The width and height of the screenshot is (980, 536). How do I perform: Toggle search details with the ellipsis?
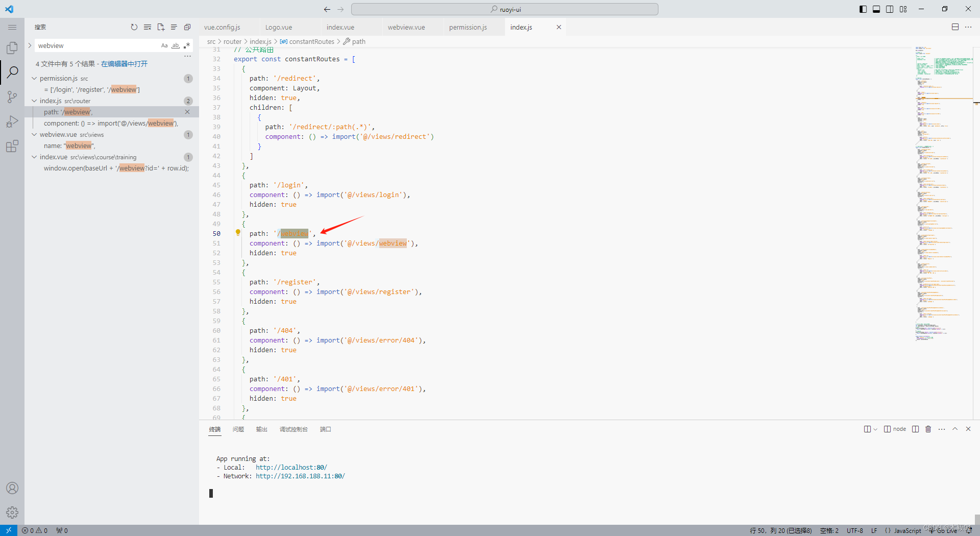coord(187,56)
